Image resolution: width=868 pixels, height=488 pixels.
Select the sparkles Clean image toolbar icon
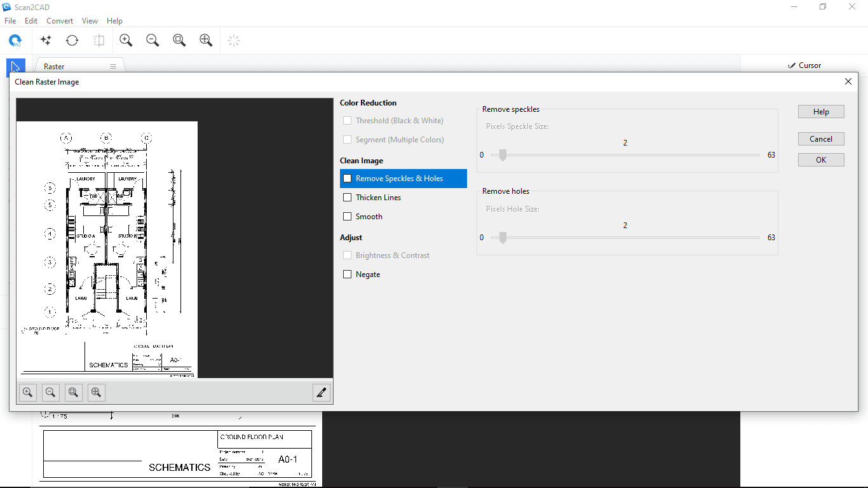click(x=46, y=40)
